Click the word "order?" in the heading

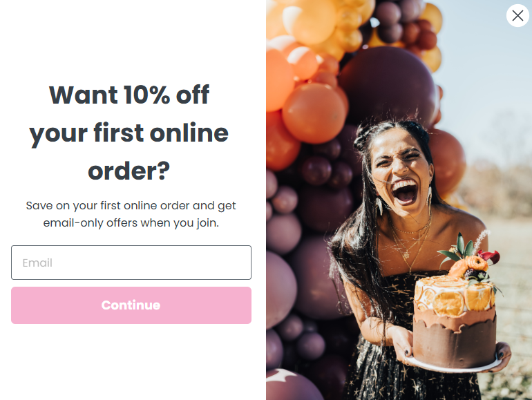(129, 171)
